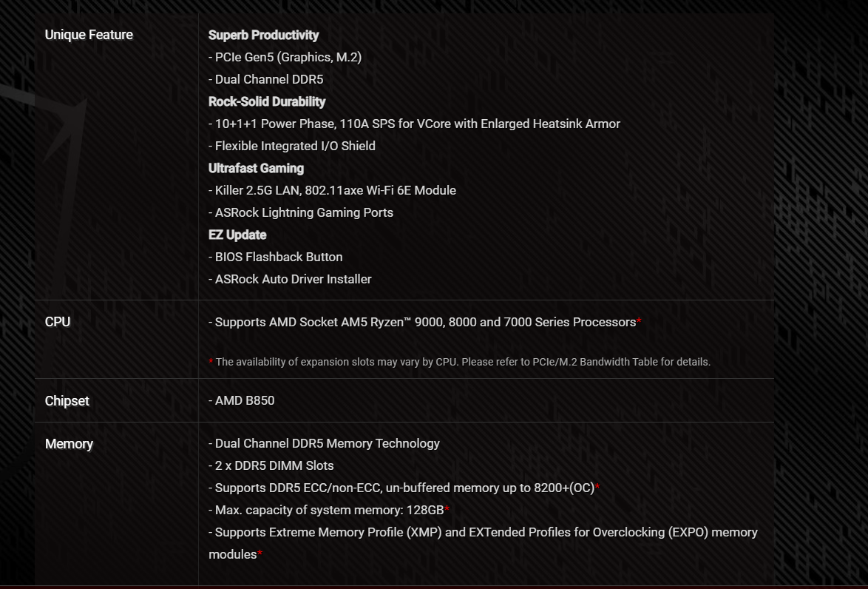868x589 pixels.
Task: Click the PCIe Gen5 (Graphics, M.2) line
Action: click(285, 57)
